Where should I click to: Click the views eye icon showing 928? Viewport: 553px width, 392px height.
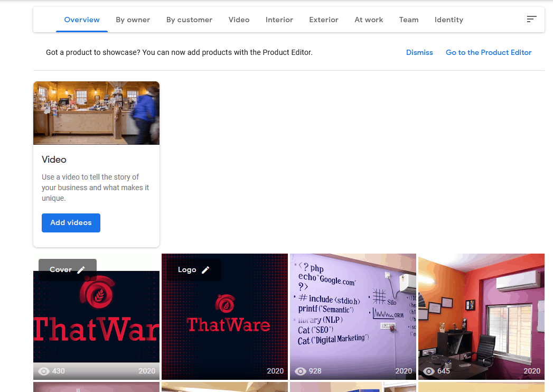(301, 371)
